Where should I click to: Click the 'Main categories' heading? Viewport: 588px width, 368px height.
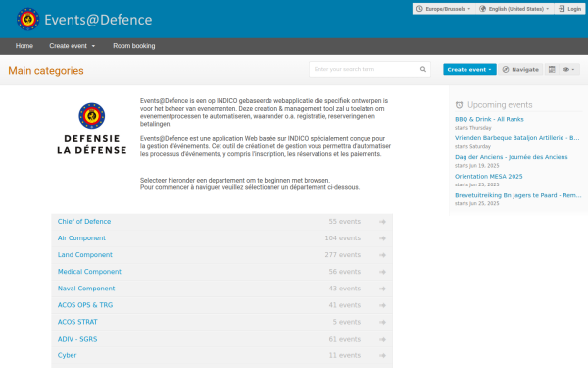tap(46, 71)
